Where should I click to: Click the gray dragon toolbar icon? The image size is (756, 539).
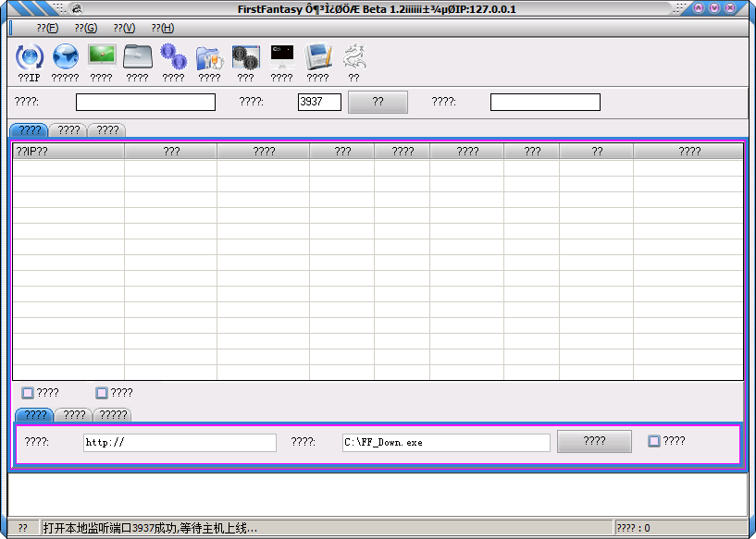[x=353, y=57]
